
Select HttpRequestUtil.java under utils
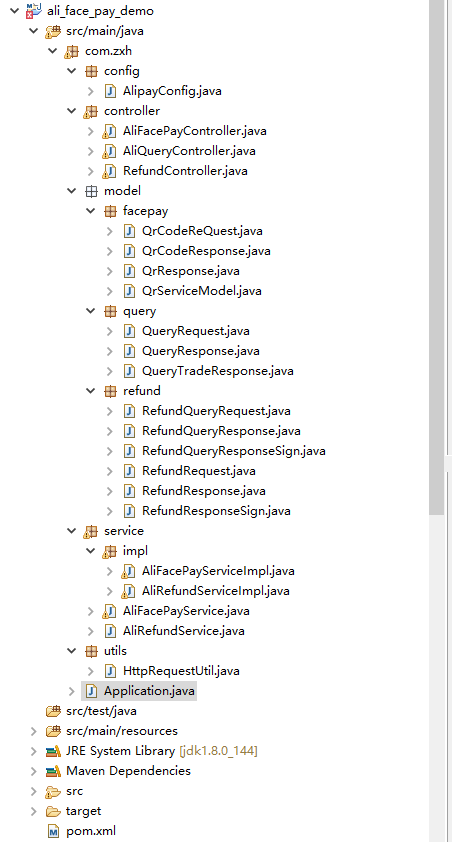point(181,671)
